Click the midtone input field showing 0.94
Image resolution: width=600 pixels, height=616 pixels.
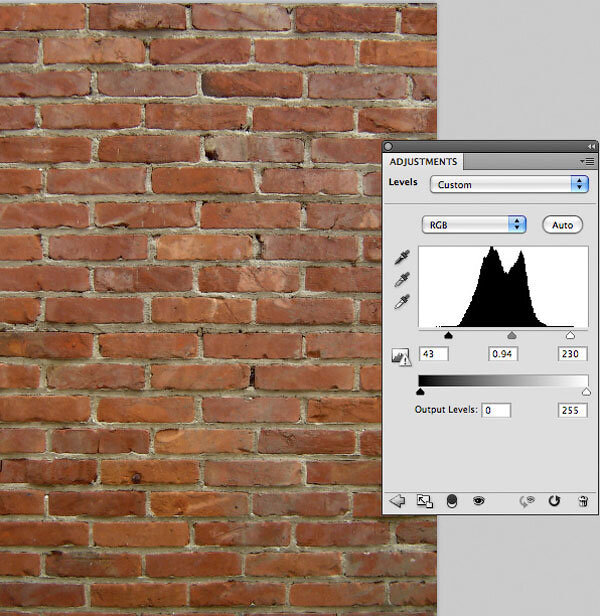tap(503, 354)
